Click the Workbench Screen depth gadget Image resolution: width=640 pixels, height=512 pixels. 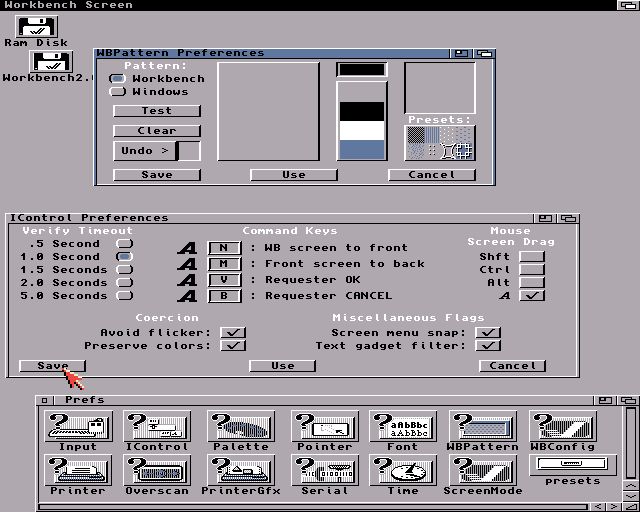coord(628,5)
